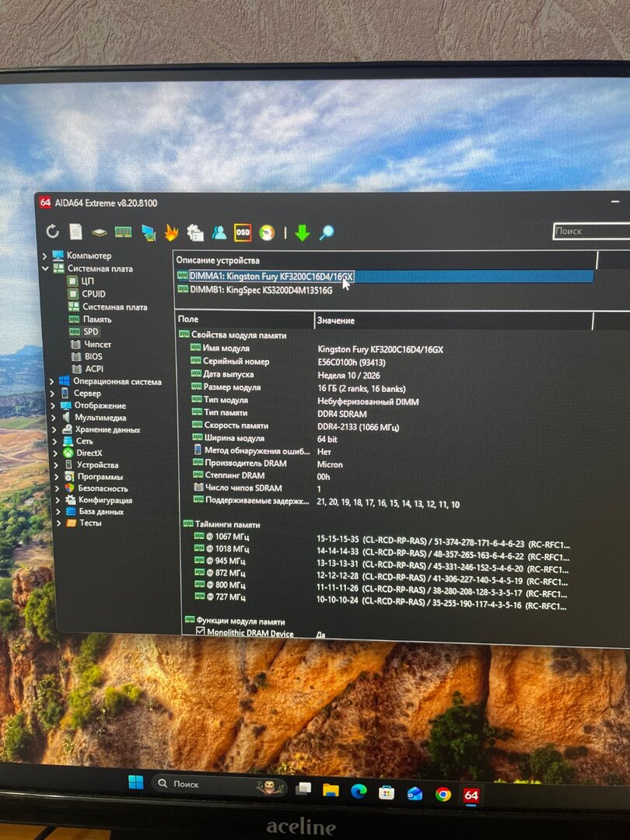The image size is (630, 840).
Task: Click the Поле column header
Action: pos(244,320)
